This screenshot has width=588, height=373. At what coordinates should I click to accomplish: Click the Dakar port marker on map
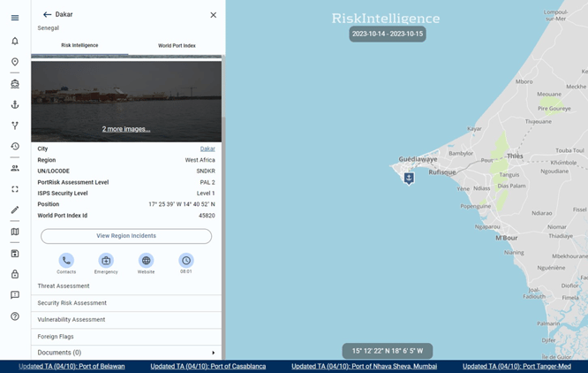point(409,179)
